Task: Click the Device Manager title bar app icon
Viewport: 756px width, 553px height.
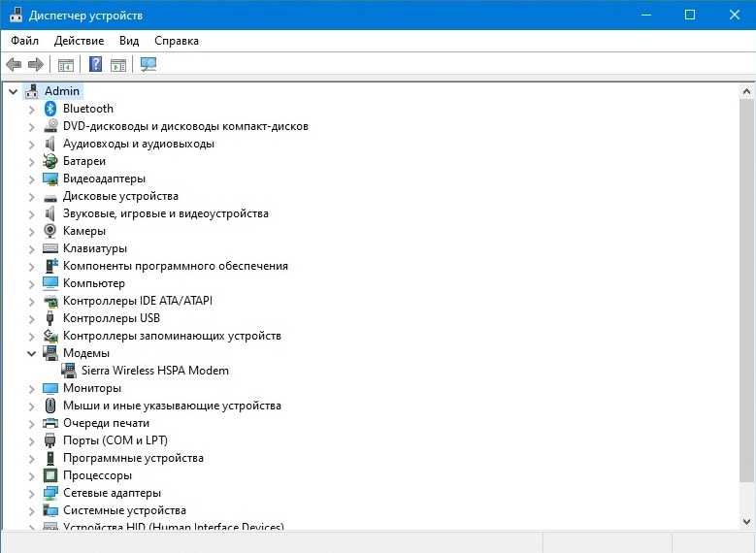Action: [x=16, y=15]
